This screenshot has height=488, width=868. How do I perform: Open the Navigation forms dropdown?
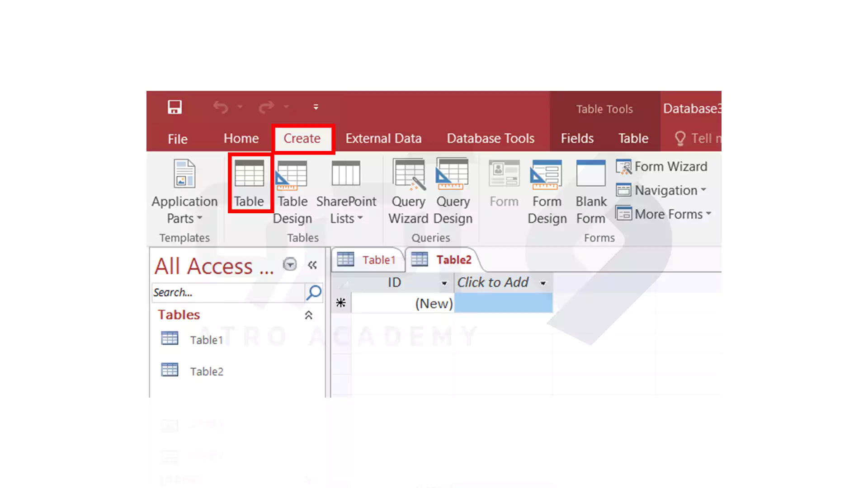[x=661, y=190]
